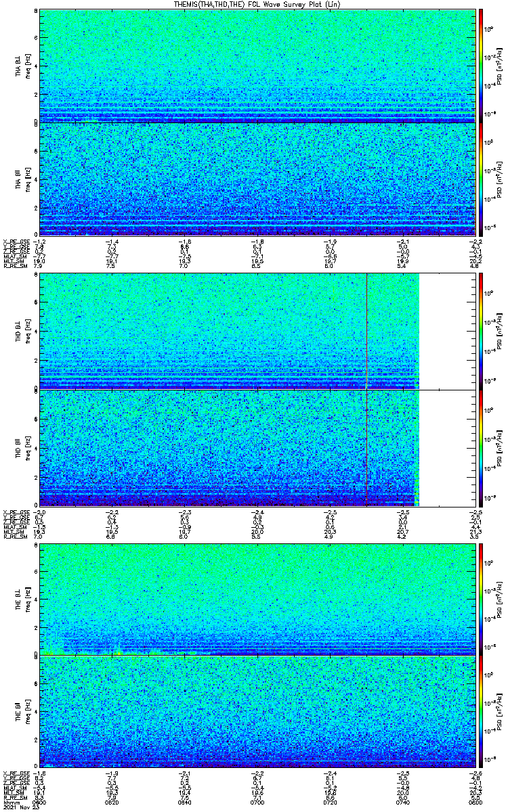Image resolution: width=508 pixels, height=812 pixels.
Task: Click the THD B-parallel panel color bar
Action: (x=481, y=448)
